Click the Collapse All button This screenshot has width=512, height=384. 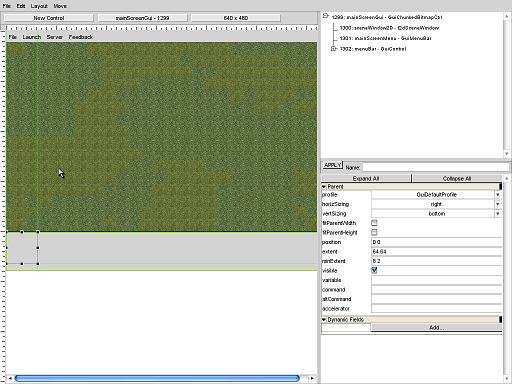(x=457, y=178)
